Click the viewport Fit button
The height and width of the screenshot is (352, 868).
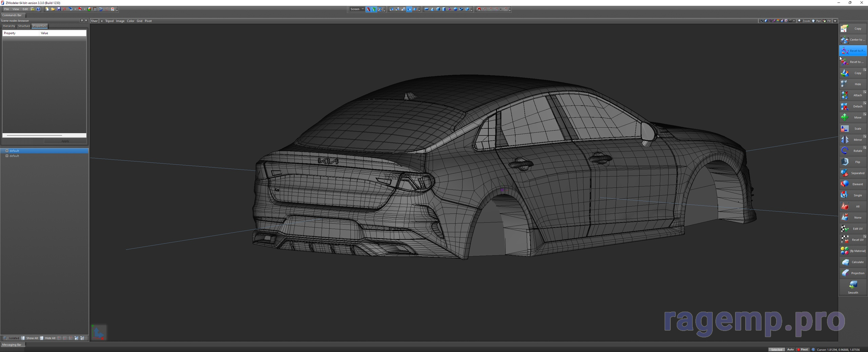click(x=827, y=21)
